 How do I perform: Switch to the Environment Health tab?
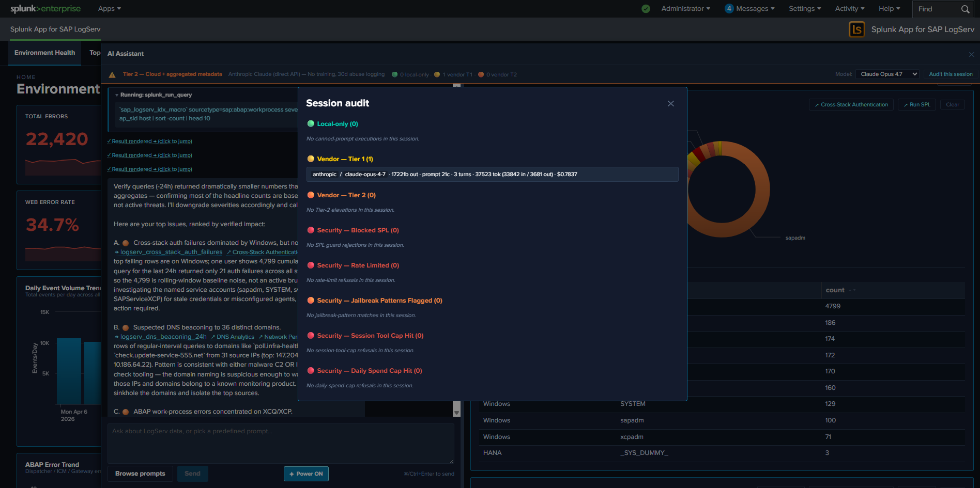(x=44, y=53)
